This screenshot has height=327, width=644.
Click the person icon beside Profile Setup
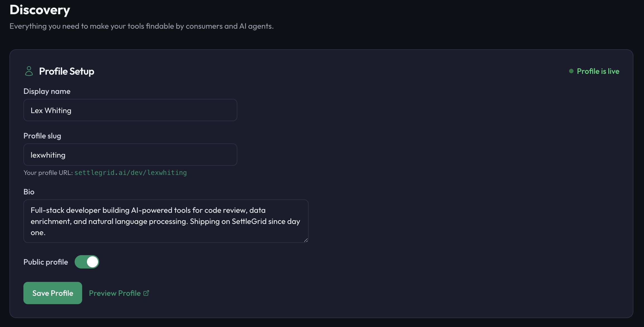(29, 71)
